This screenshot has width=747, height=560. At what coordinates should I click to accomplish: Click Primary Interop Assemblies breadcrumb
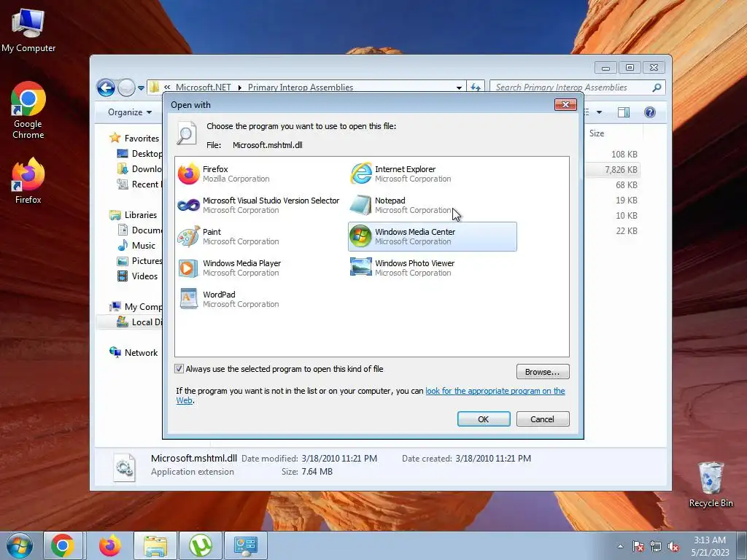coord(300,87)
